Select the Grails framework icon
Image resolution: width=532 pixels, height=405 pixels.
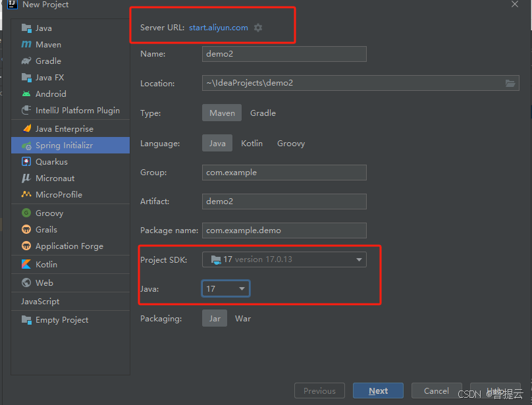[26, 229]
